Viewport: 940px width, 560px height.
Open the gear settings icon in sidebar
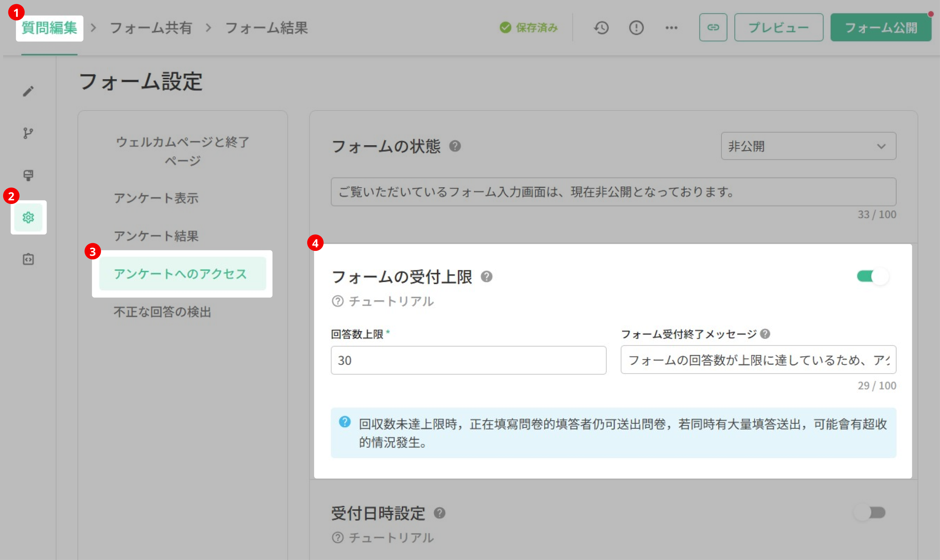pyautogui.click(x=28, y=217)
